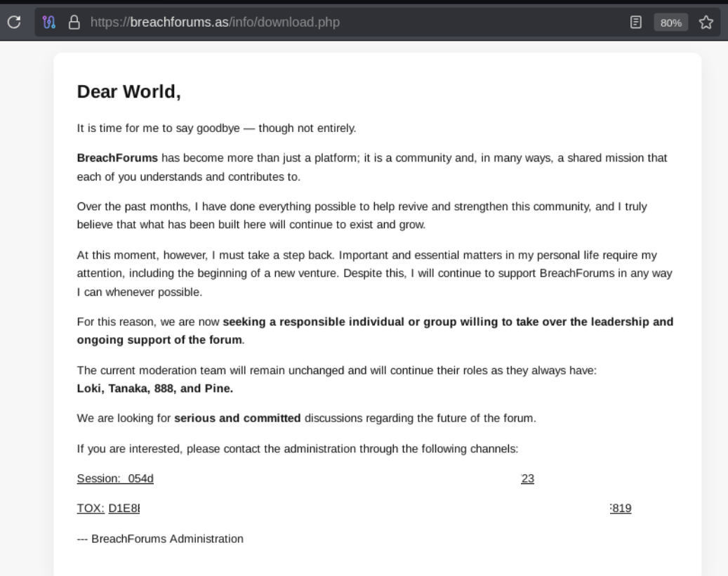This screenshot has width=728, height=576.
Task: Open the tracking protection shield panel
Action: point(48,22)
